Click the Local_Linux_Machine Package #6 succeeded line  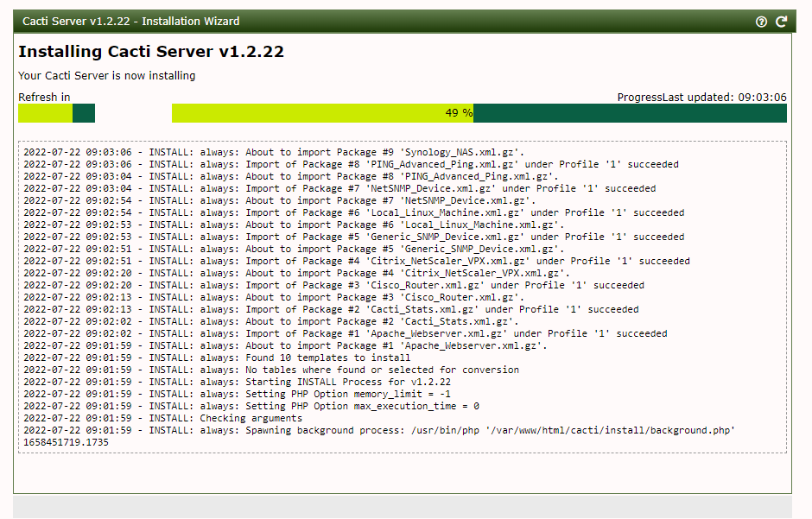coord(353,212)
